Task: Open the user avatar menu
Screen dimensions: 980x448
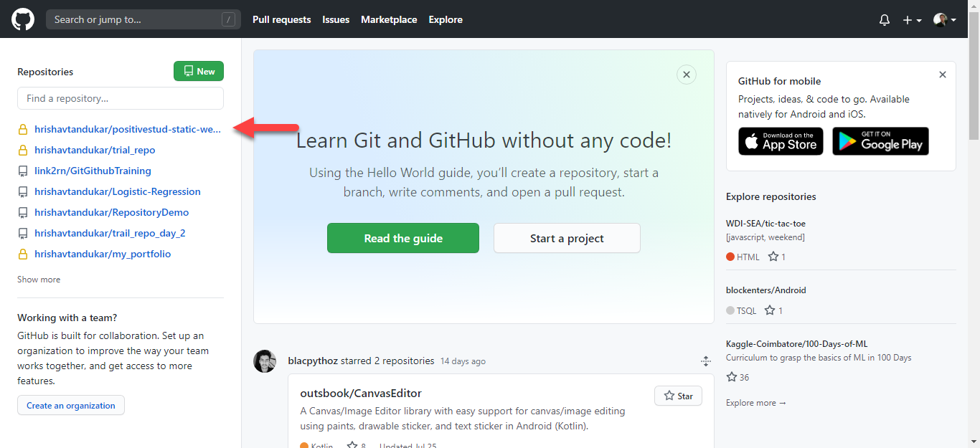Action: click(x=944, y=20)
